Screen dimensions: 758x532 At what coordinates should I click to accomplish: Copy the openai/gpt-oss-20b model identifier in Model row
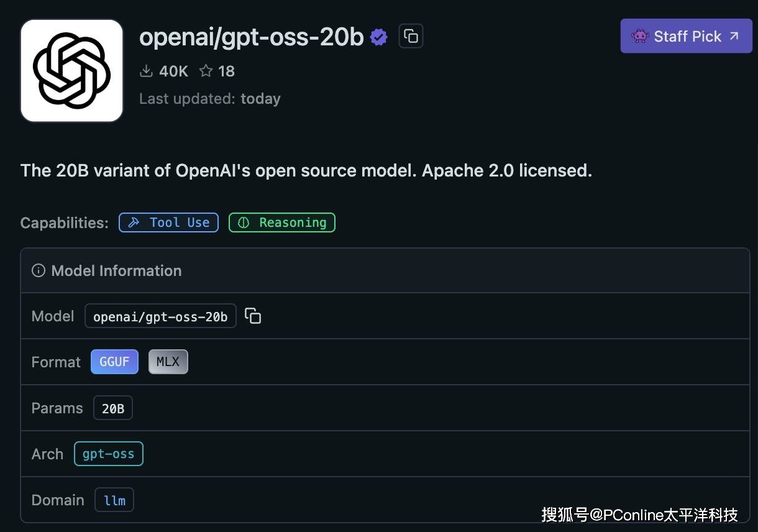pyautogui.click(x=253, y=316)
